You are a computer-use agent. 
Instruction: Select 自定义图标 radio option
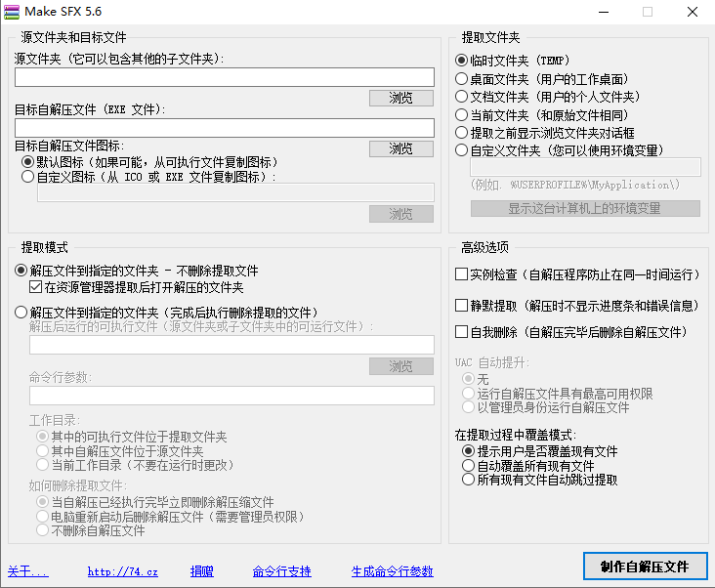(x=27, y=178)
